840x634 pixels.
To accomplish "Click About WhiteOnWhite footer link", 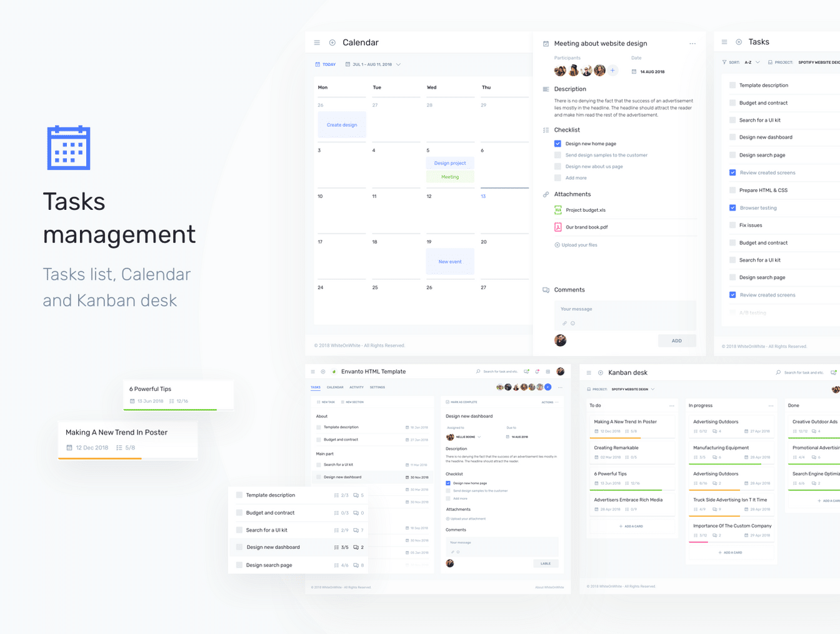I will pos(549,587).
